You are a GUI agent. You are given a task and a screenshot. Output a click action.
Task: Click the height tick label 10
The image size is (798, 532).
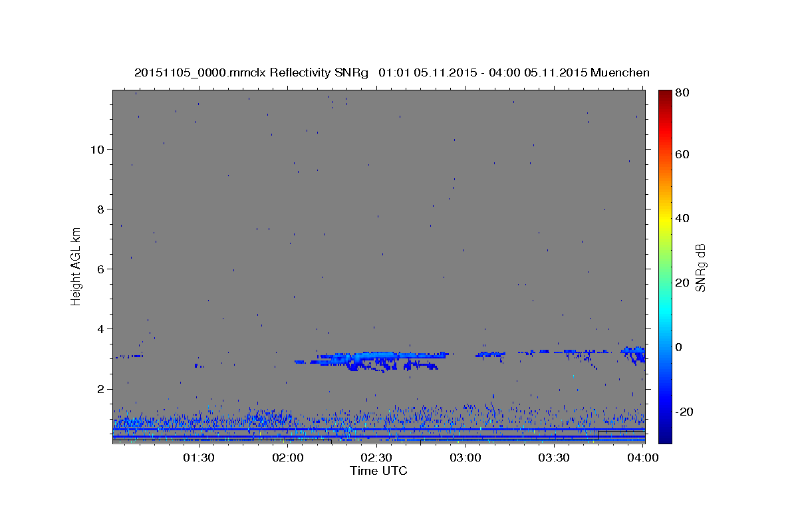coord(97,150)
